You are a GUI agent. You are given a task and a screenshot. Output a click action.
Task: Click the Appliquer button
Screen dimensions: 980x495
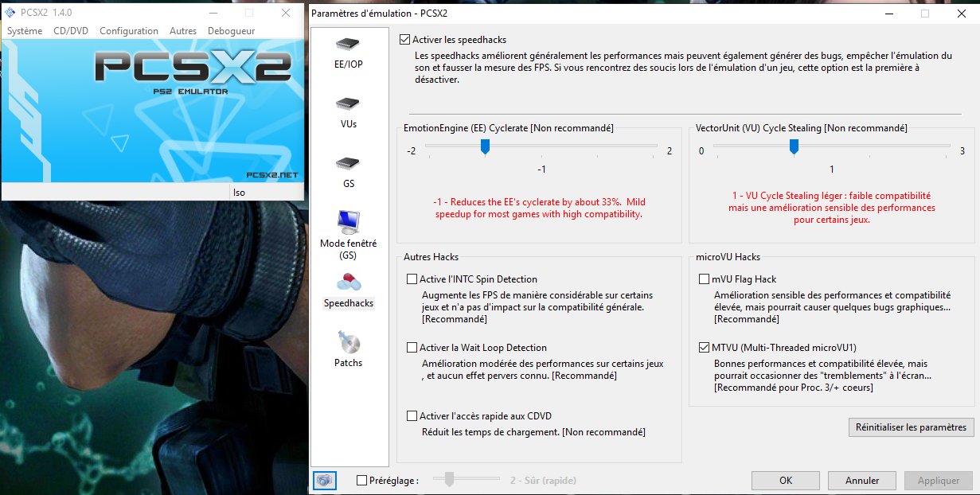939,481
